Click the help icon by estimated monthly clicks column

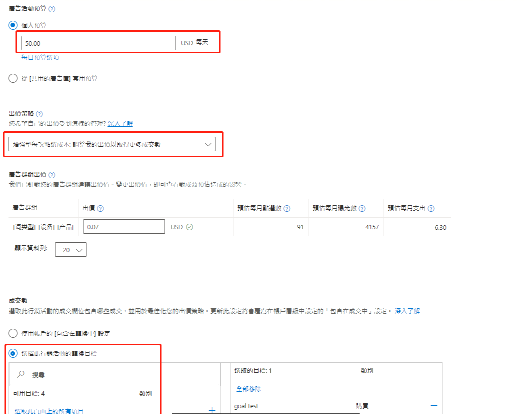[287, 208]
